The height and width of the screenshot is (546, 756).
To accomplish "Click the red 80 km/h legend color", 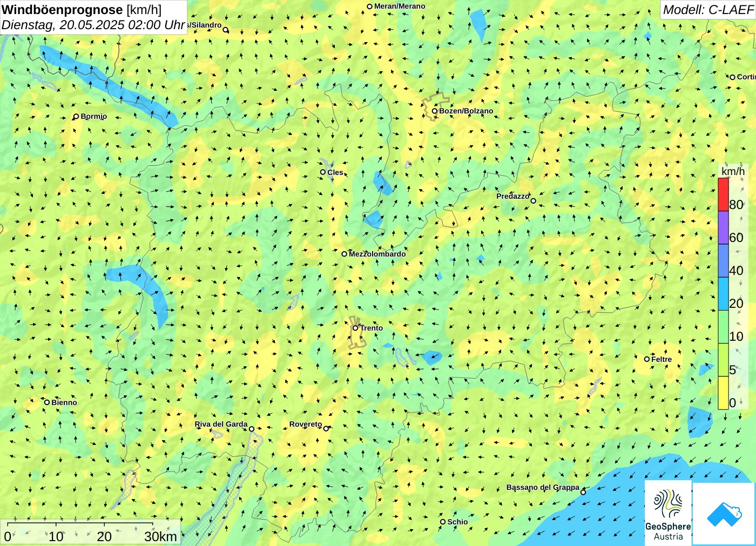I will pos(723,194).
